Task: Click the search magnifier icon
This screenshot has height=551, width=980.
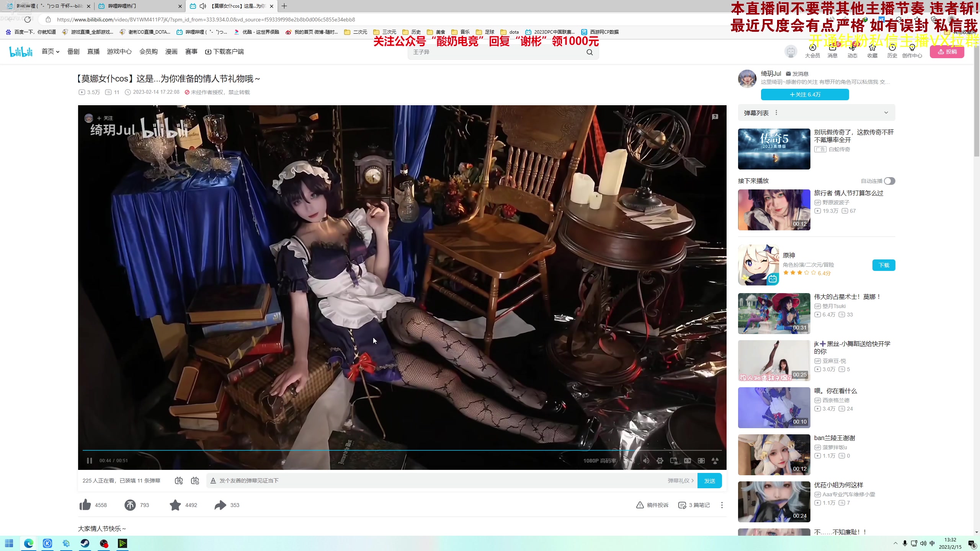Action: pos(590,52)
